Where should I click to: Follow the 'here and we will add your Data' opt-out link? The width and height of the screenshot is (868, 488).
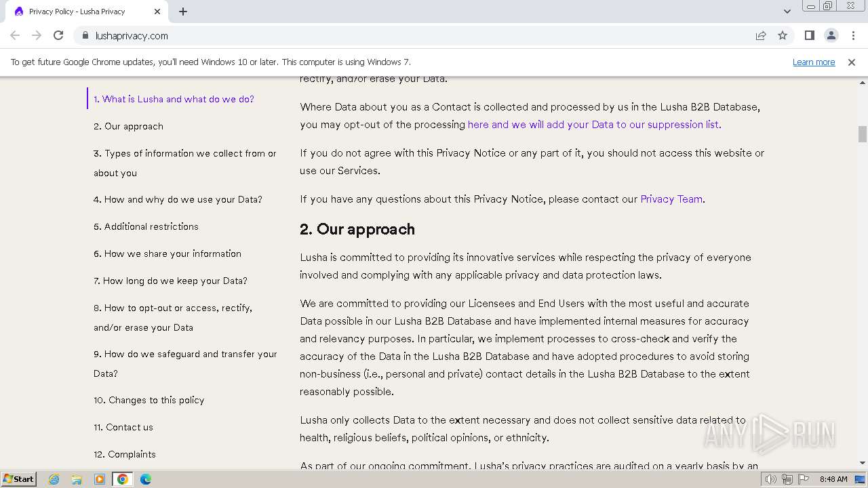point(594,125)
